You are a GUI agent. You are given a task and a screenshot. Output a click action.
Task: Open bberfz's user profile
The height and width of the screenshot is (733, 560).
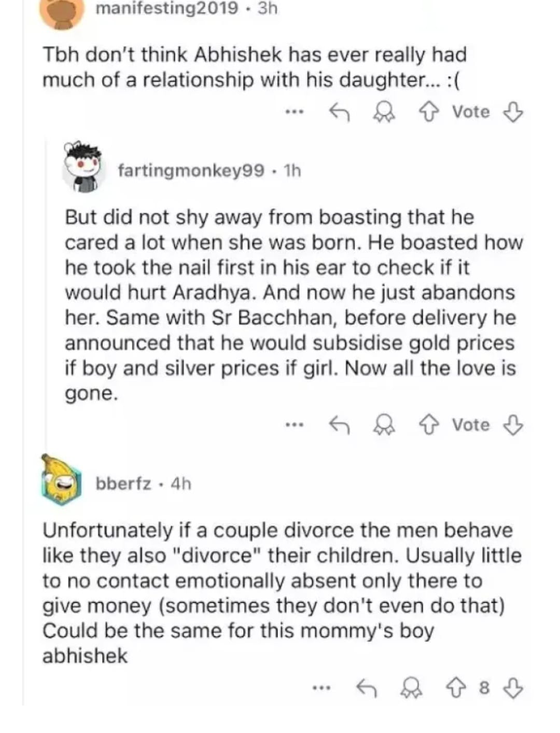(123, 483)
